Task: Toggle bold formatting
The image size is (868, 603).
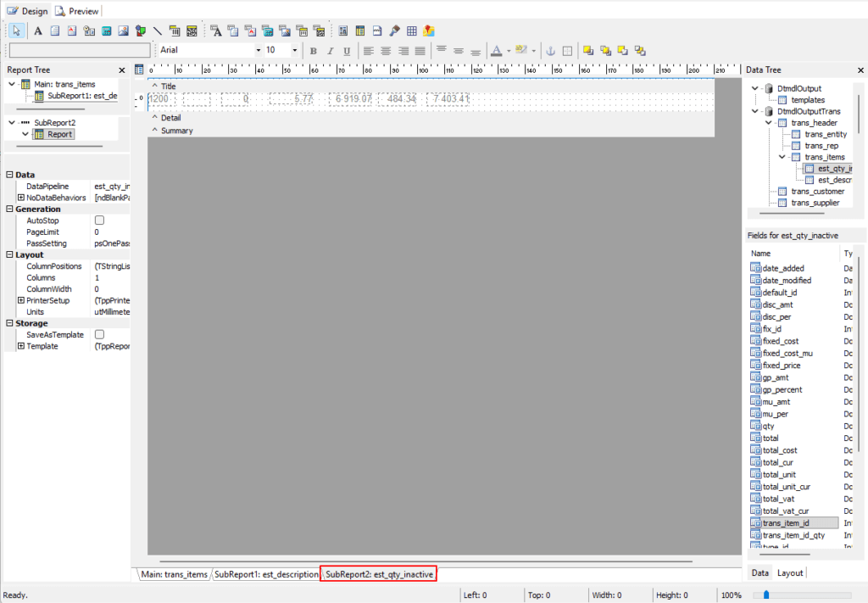Action: tap(313, 51)
